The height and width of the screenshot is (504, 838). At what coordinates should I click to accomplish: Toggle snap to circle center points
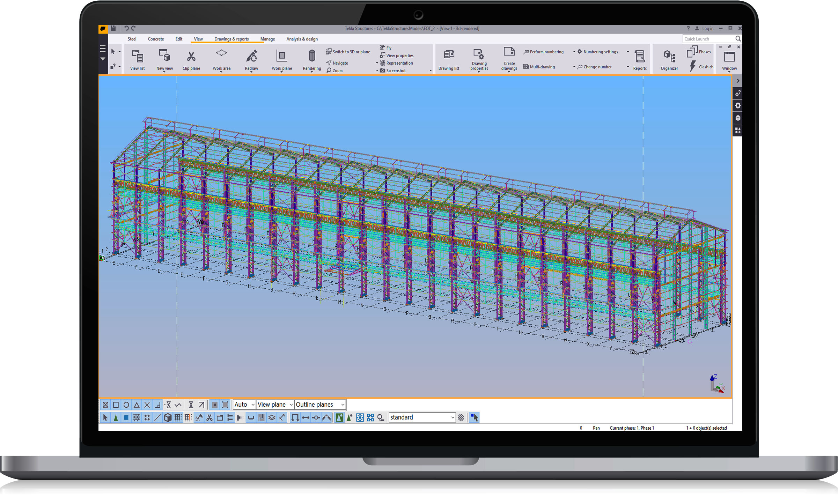pyautogui.click(x=126, y=405)
